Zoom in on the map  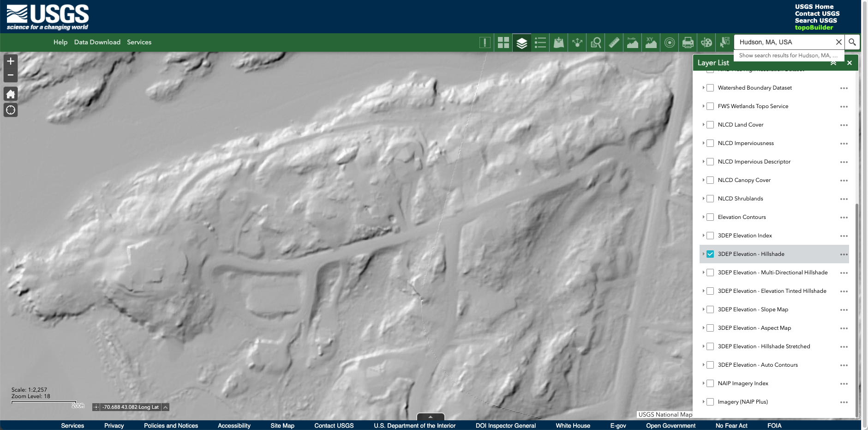pyautogui.click(x=11, y=61)
